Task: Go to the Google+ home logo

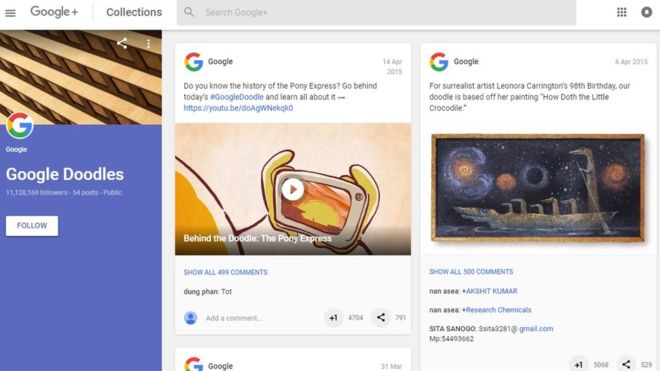Action: click(x=54, y=12)
